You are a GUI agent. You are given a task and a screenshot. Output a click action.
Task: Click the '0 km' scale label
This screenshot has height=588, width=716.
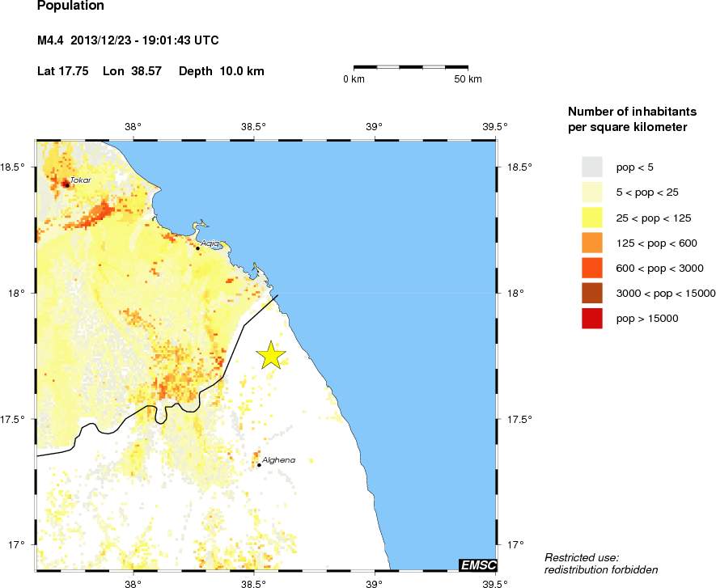pyautogui.click(x=354, y=79)
